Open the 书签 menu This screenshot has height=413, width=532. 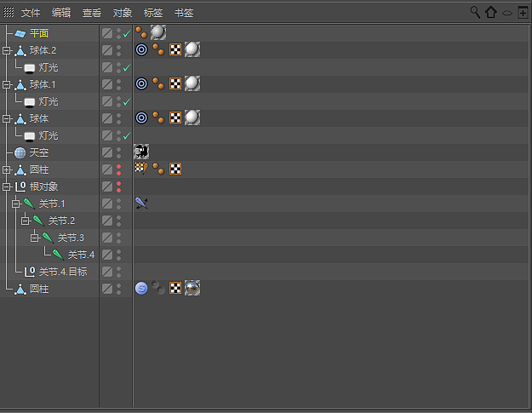click(x=184, y=14)
